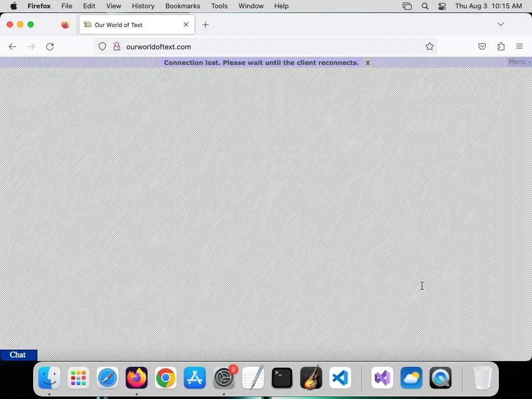Open a new tab with plus button
Screen dimensions: 532x399
[x=205, y=25]
